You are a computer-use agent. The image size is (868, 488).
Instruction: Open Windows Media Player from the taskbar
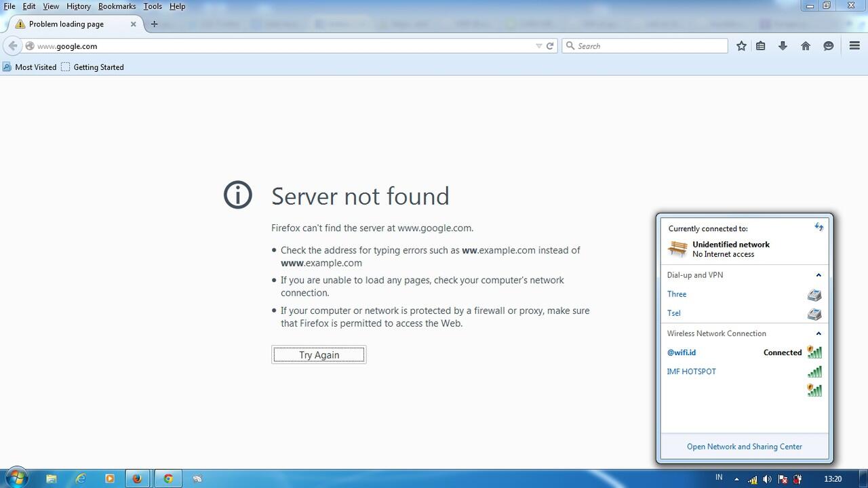click(110, 479)
